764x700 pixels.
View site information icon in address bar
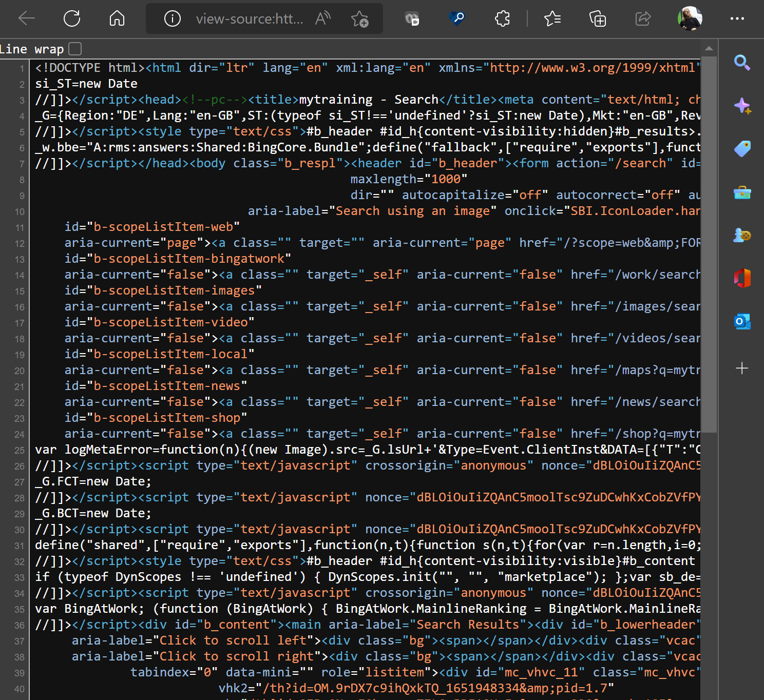(x=173, y=19)
